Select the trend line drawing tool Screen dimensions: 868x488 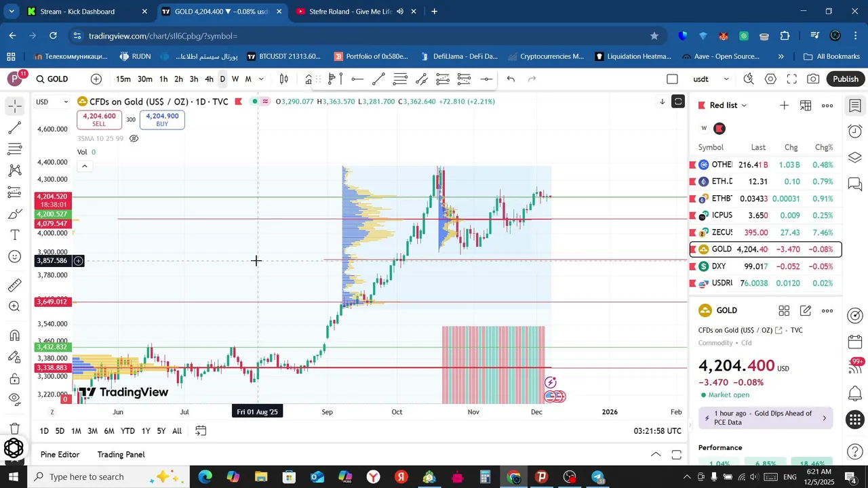coord(15,127)
